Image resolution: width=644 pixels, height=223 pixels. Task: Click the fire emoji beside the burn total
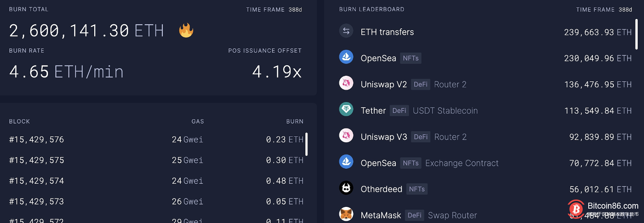pos(186,31)
